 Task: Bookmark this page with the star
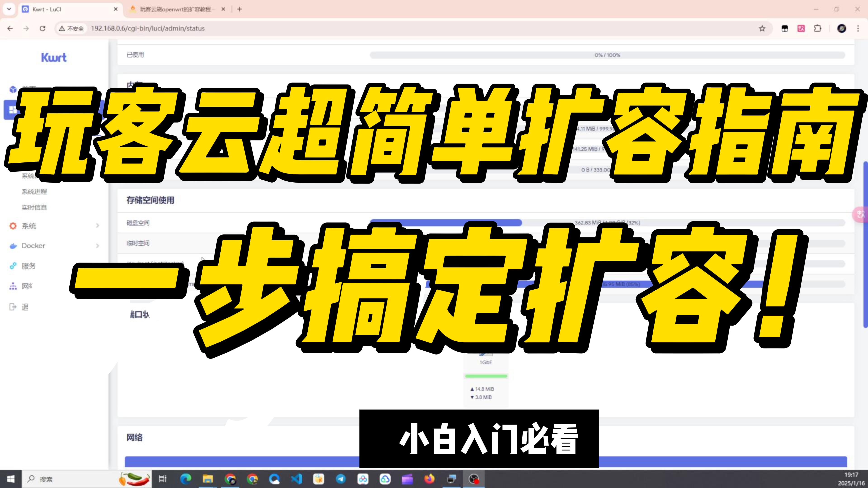(x=762, y=29)
